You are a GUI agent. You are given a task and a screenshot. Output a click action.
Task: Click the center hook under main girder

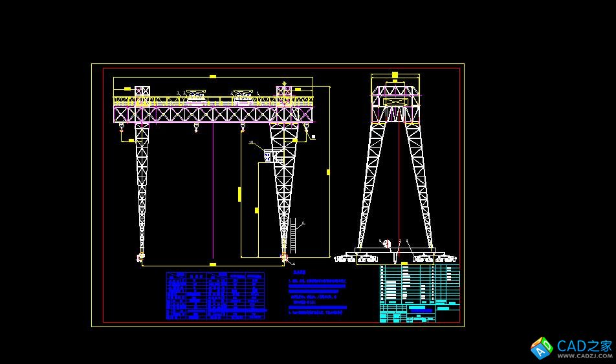point(195,129)
